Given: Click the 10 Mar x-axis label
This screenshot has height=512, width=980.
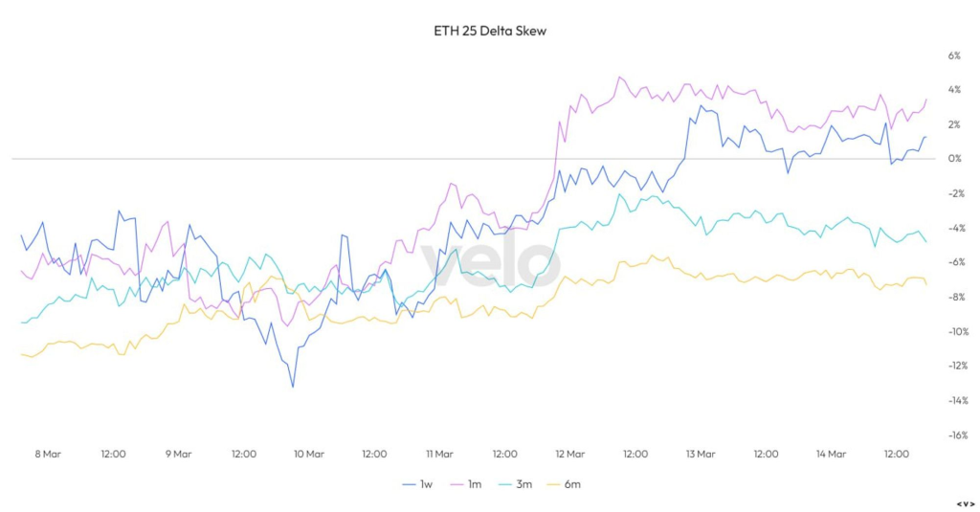Looking at the screenshot, I should click(308, 454).
